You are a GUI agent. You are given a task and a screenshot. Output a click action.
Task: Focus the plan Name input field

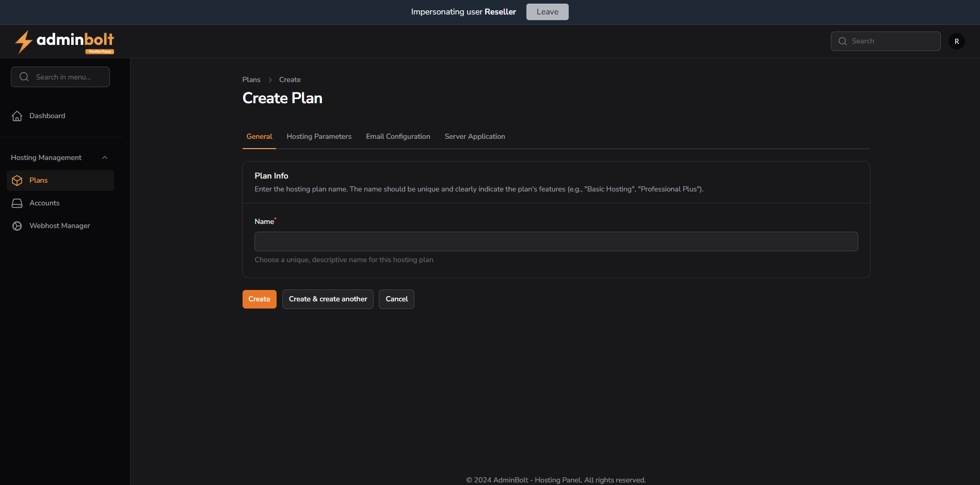(x=556, y=241)
